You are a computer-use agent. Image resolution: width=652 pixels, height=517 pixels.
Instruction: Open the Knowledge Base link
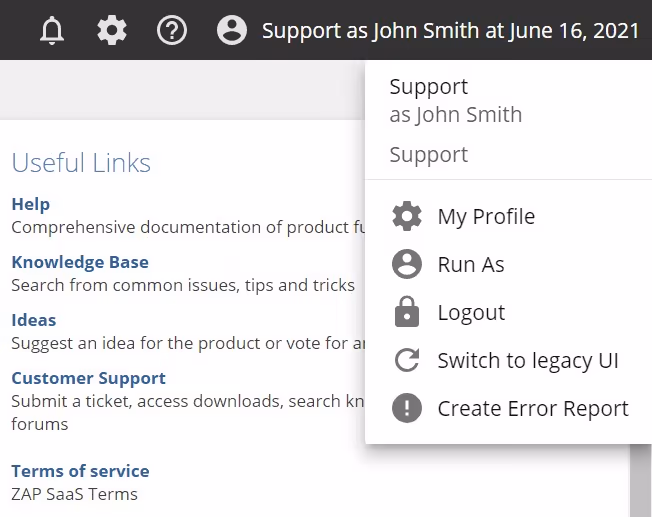pos(80,262)
